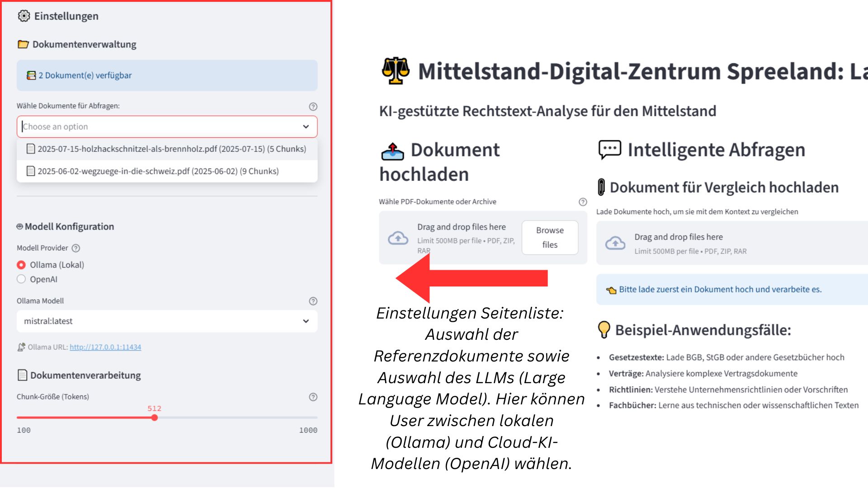The height and width of the screenshot is (488, 868).
Task: Click the Chunk-Größe slider handle at 512
Action: coord(155,418)
